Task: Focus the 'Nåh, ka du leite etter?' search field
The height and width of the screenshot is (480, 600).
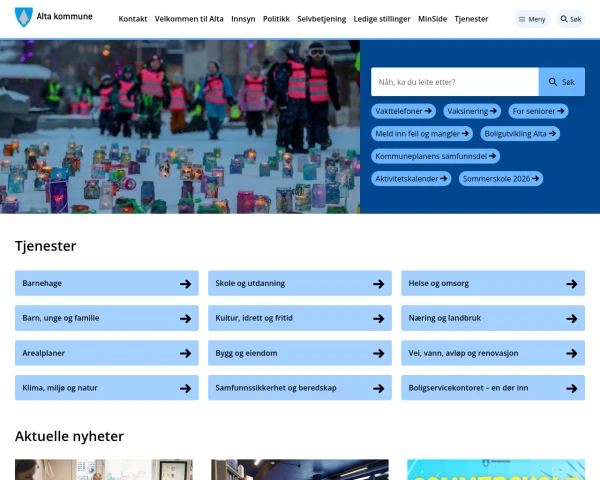Action: [x=455, y=82]
